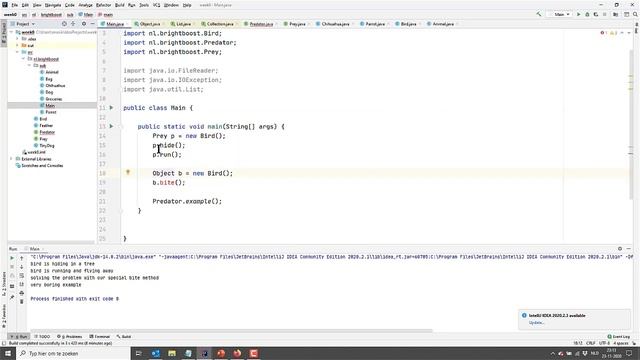Run Main with the green toolbar arrow

tap(578, 14)
